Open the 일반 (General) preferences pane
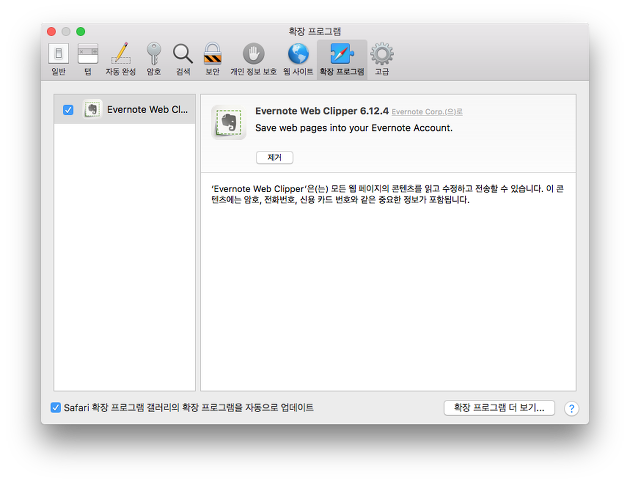The height and width of the screenshot is (483, 630). coord(59,59)
